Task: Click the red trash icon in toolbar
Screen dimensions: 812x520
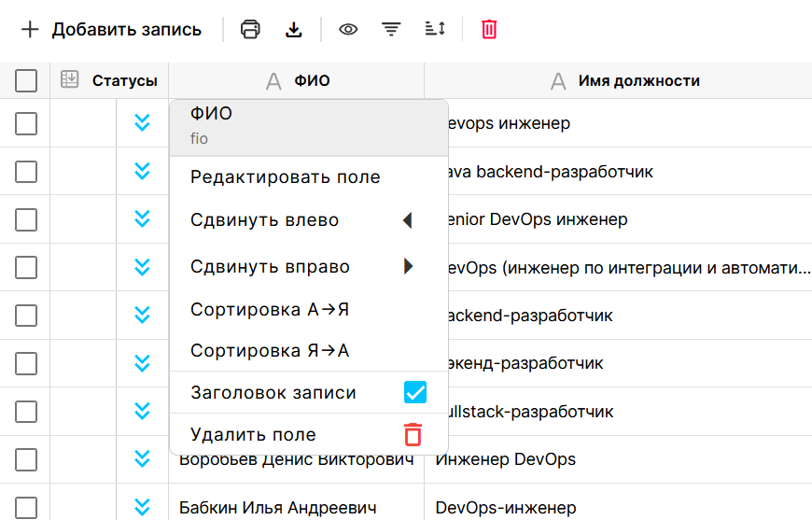Action: 489,29
